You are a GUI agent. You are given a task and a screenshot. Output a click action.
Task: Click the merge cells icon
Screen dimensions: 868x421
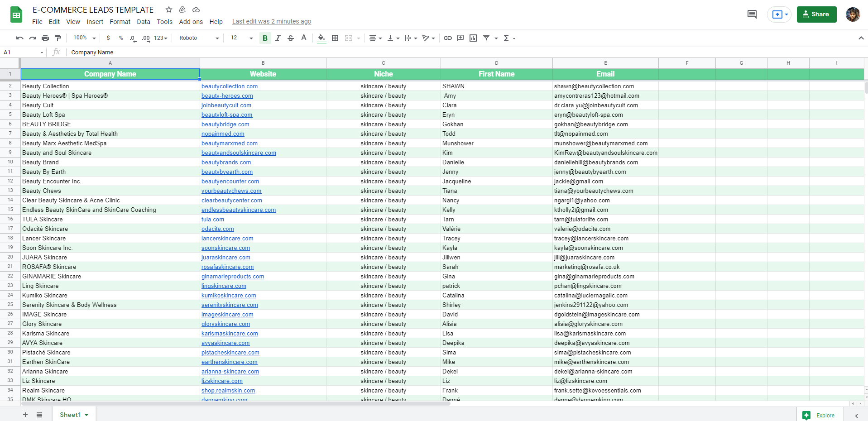(349, 38)
